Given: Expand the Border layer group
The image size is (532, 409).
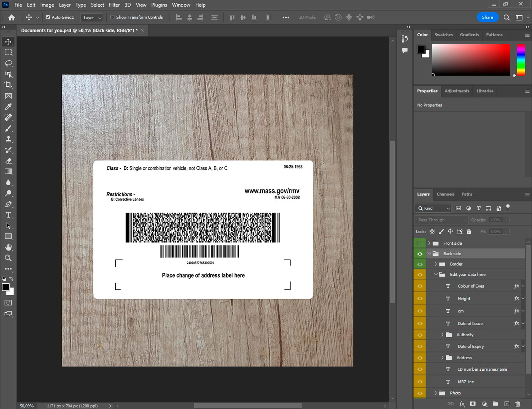Looking at the screenshot, I should (x=436, y=264).
